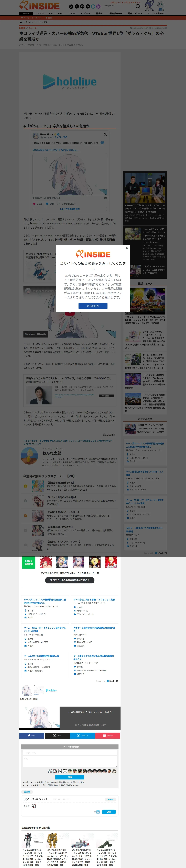Open ねんね太郎 author profile
This screenshot has height=868, width=186.
pos(52,453)
